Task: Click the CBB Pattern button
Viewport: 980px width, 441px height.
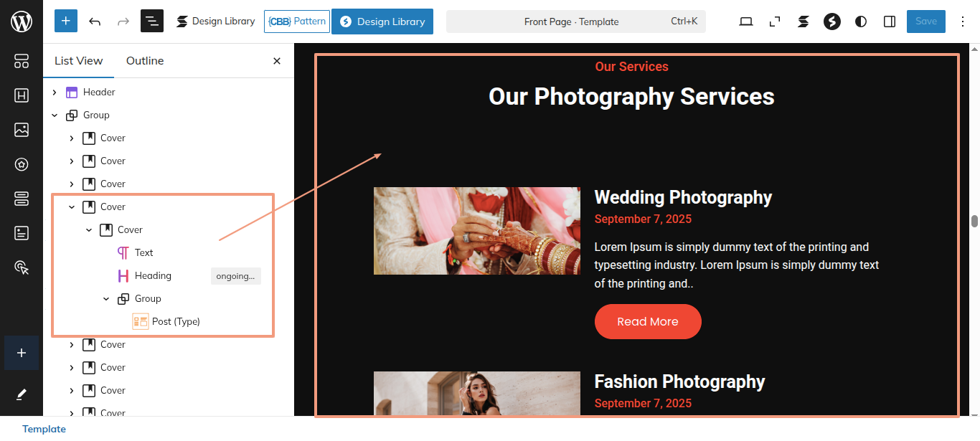Action: [x=297, y=22]
